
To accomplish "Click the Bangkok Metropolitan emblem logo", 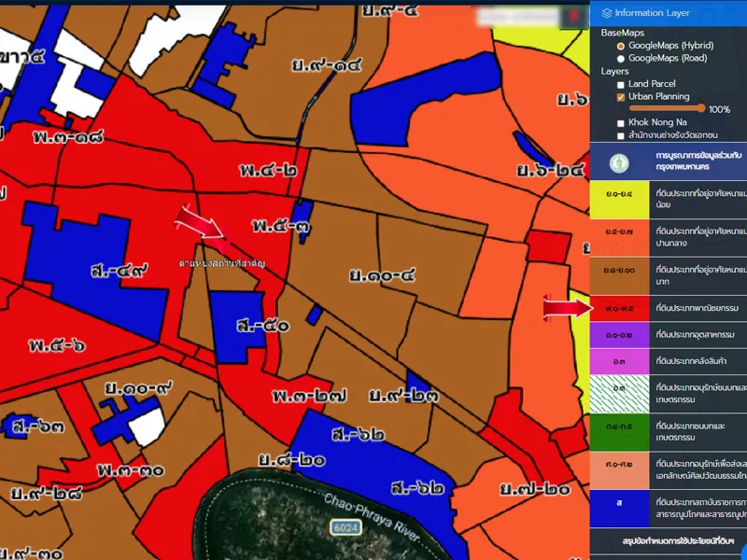I will [619, 162].
